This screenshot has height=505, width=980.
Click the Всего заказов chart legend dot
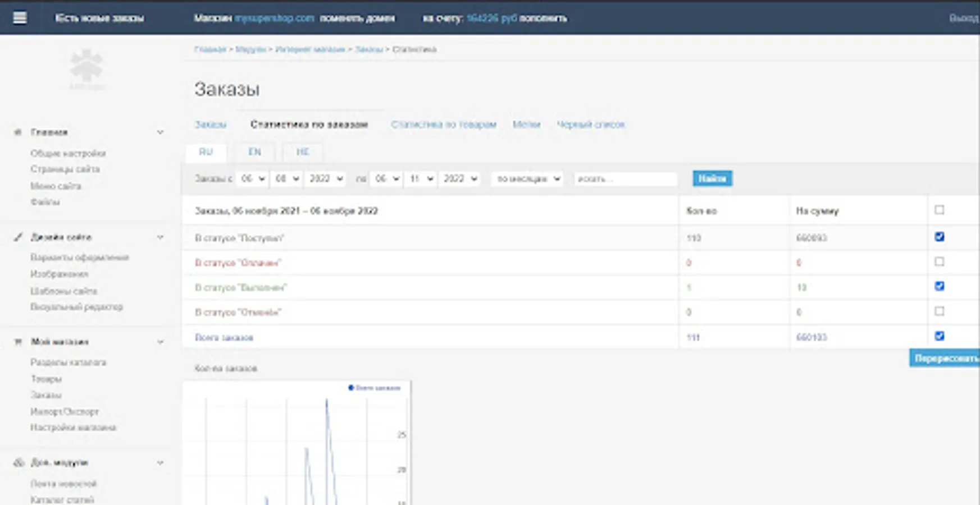click(351, 388)
